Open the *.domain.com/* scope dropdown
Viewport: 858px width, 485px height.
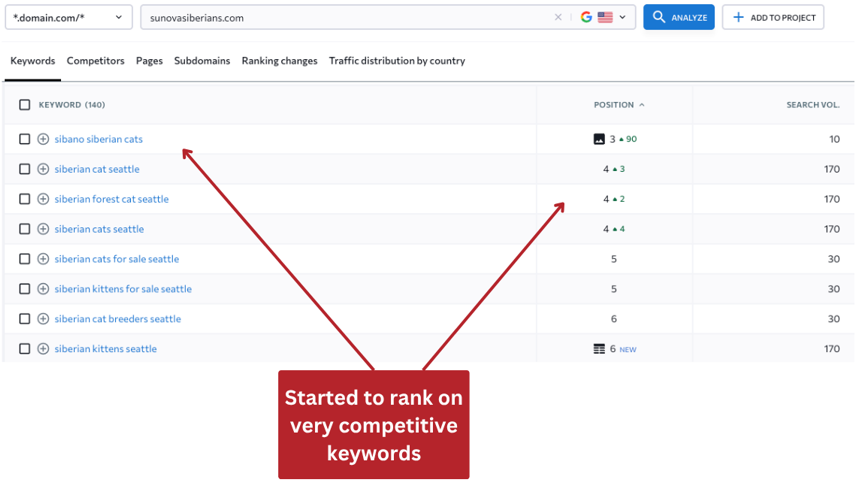coord(69,18)
